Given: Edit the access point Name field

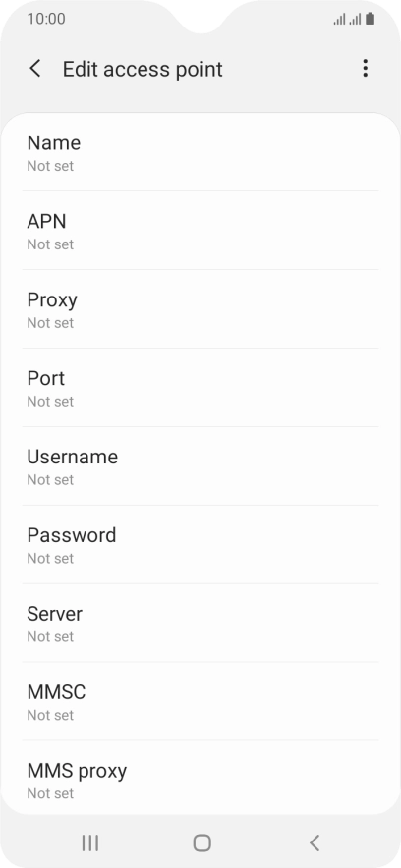Looking at the screenshot, I should click(200, 152).
